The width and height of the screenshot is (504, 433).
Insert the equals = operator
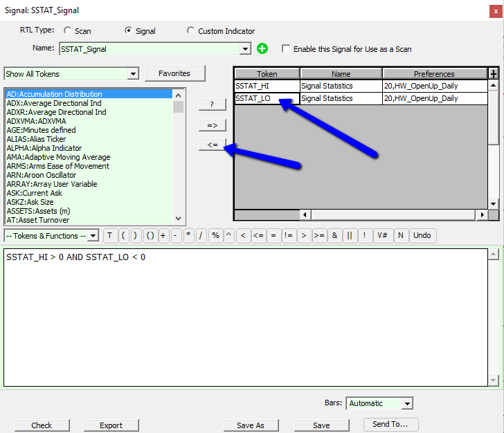(273, 235)
